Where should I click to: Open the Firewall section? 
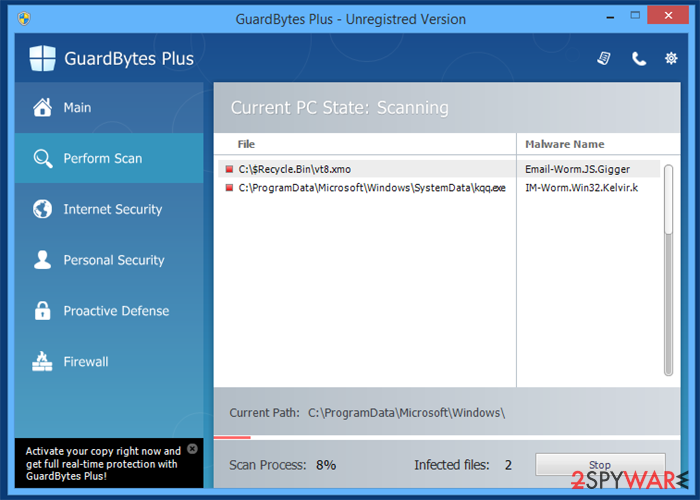point(109,362)
